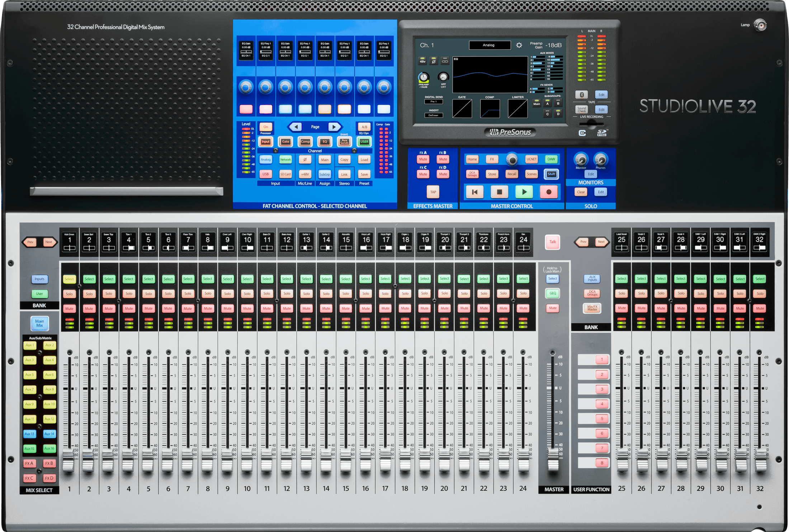Select the USB recall source in Fat Channel
The image size is (789, 532).
pos(265,174)
